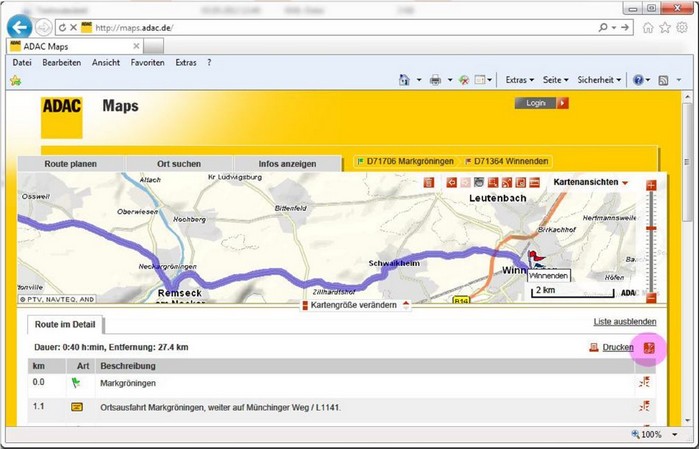Click the add-to-favorites star below menu bar

pyautogui.click(x=16, y=80)
